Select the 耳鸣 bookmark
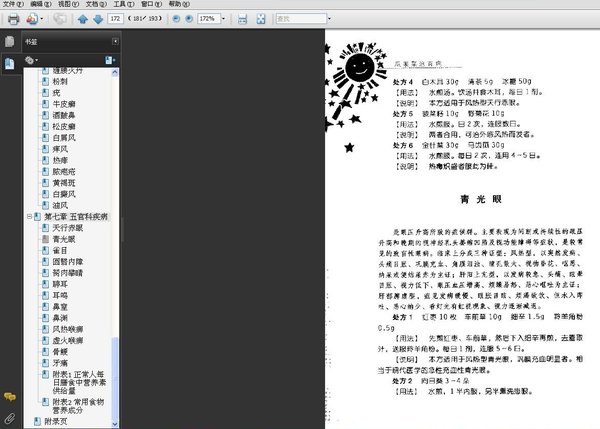Image resolution: width=600 pixels, height=429 pixels. point(60,295)
